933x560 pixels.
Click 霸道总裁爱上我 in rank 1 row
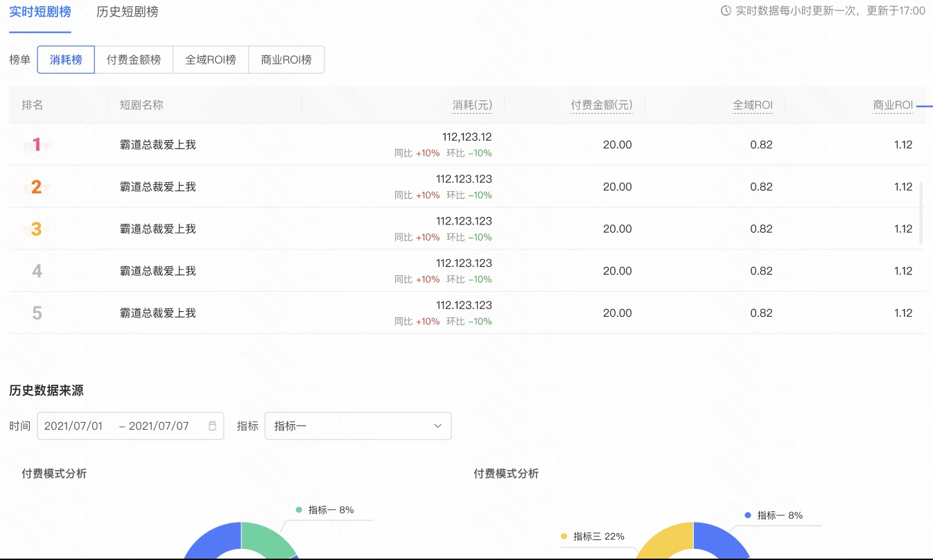(x=158, y=145)
